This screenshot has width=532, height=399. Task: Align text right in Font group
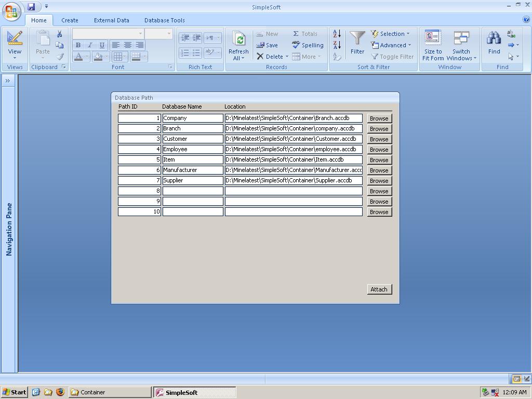click(139, 45)
